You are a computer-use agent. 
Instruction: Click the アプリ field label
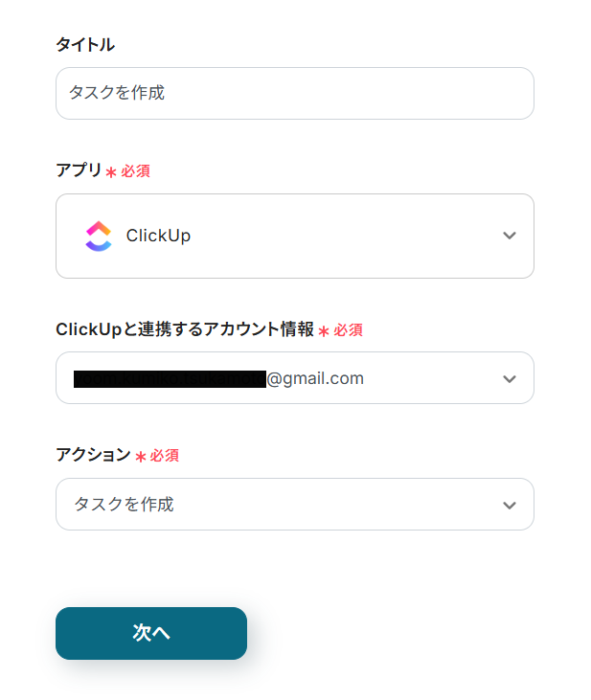pos(79,170)
